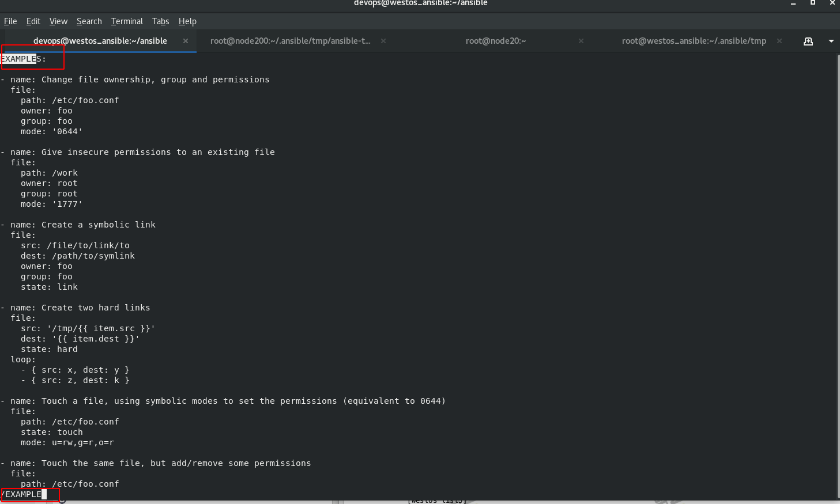Click 'name: Give insecure permissions to an existing file'
The width and height of the screenshot is (840, 504).
click(142, 152)
